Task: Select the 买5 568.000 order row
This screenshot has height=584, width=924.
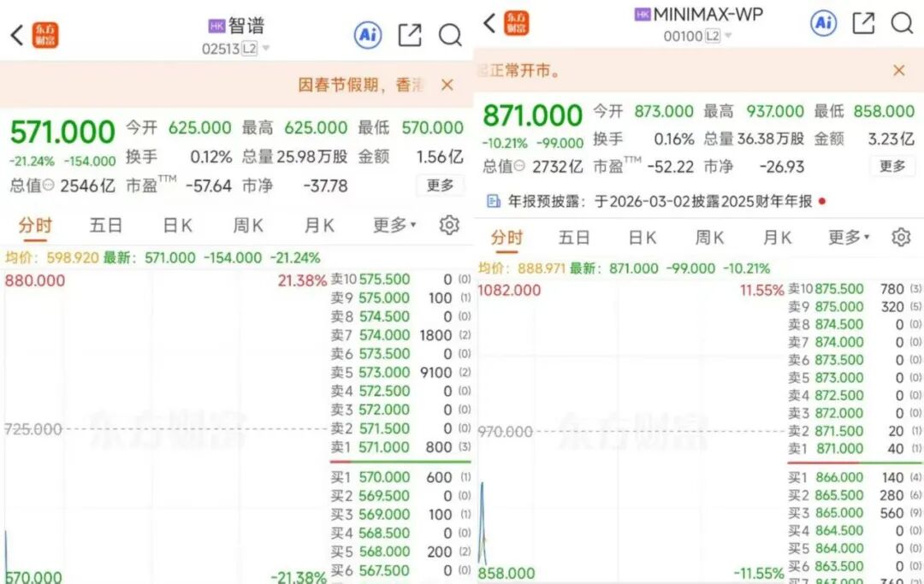Action: tap(400, 552)
